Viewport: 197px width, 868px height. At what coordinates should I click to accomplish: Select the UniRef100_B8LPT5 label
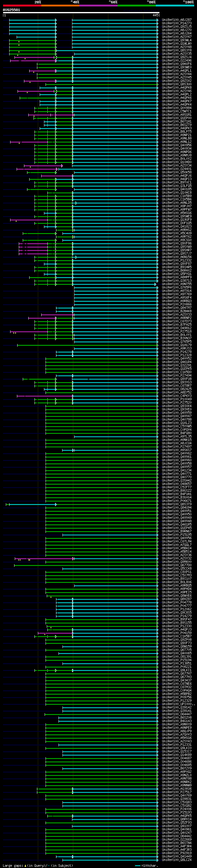coord(177,131)
